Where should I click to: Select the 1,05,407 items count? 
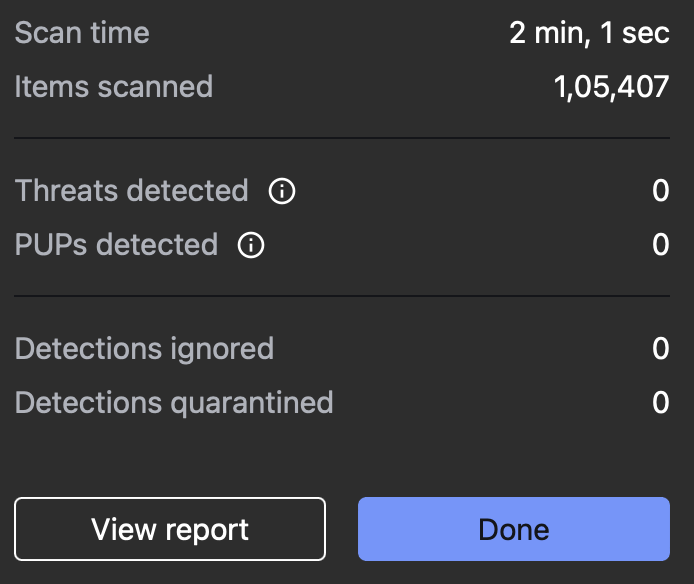[611, 87]
